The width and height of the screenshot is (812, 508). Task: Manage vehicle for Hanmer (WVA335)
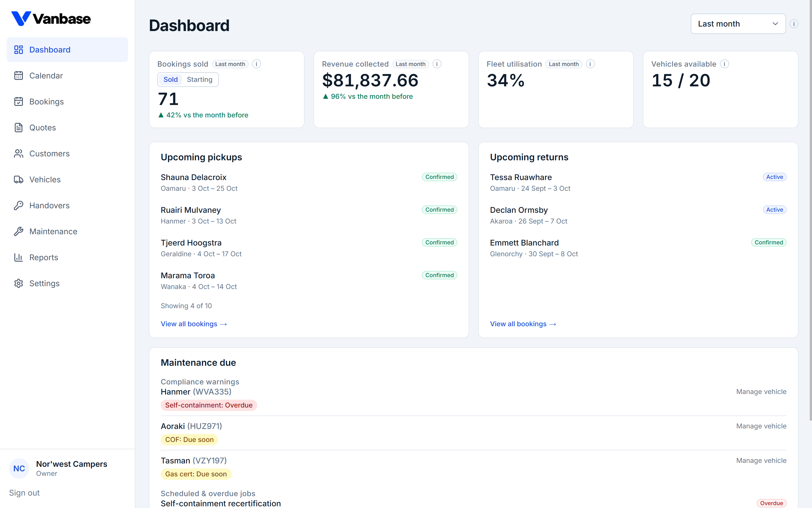point(761,392)
